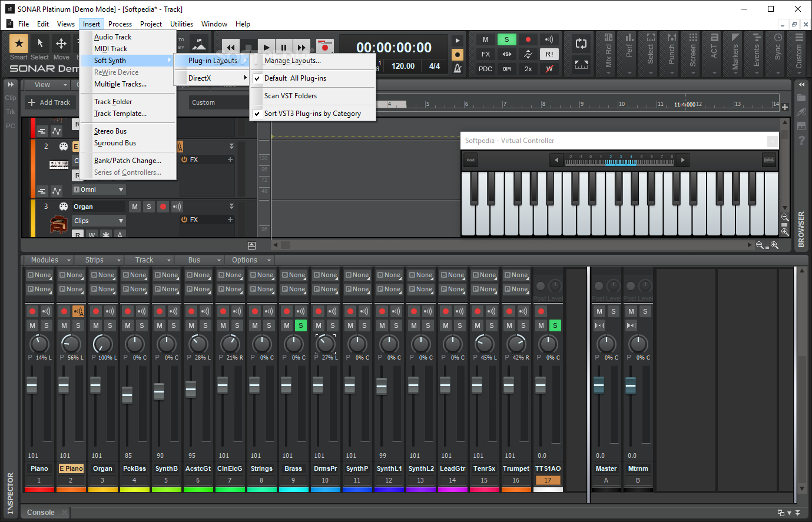Viewport: 812px width, 522px height.
Task: Select MIDI Track menu entry
Action: tap(128, 49)
